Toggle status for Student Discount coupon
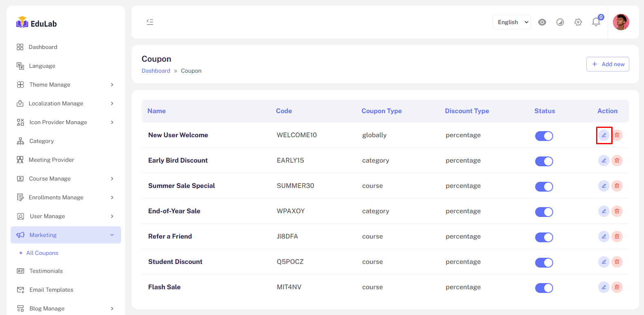 coord(544,263)
